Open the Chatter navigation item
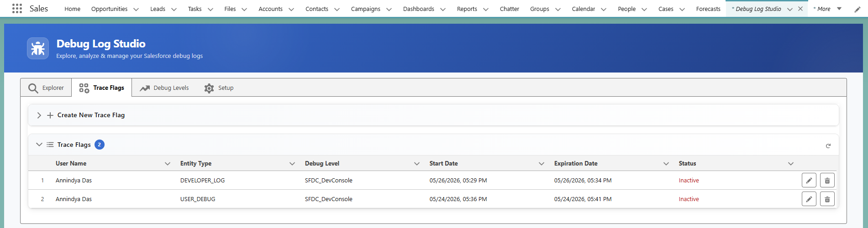The height and width of the screenshot is (228, 868). click(x=510, y=9)
